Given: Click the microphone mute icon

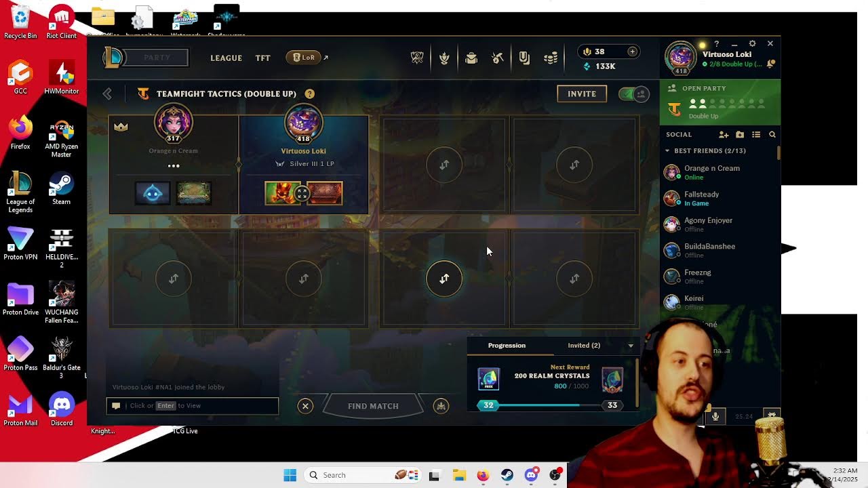Looking at the screenshot, I should 715,416.
